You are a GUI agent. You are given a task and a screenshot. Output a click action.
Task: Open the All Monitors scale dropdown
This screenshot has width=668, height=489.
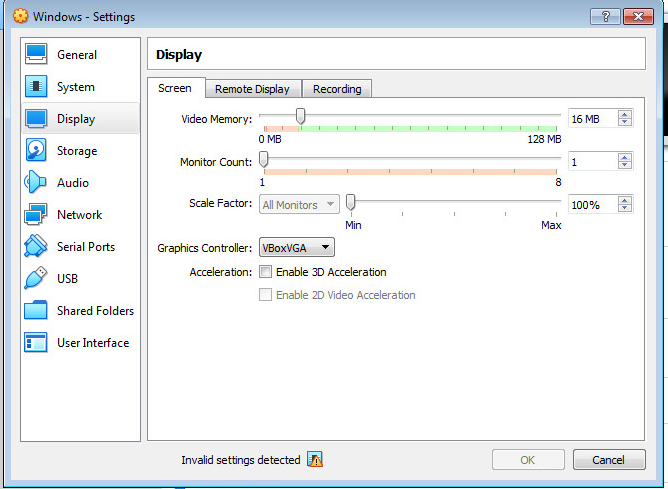299,204
